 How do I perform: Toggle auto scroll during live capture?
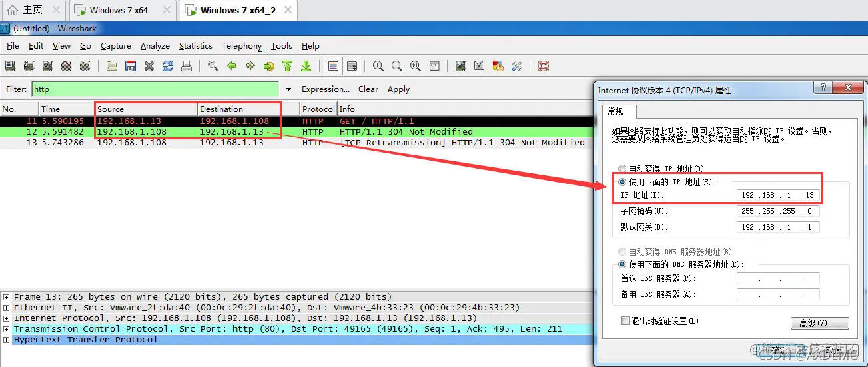pos(352,66)
